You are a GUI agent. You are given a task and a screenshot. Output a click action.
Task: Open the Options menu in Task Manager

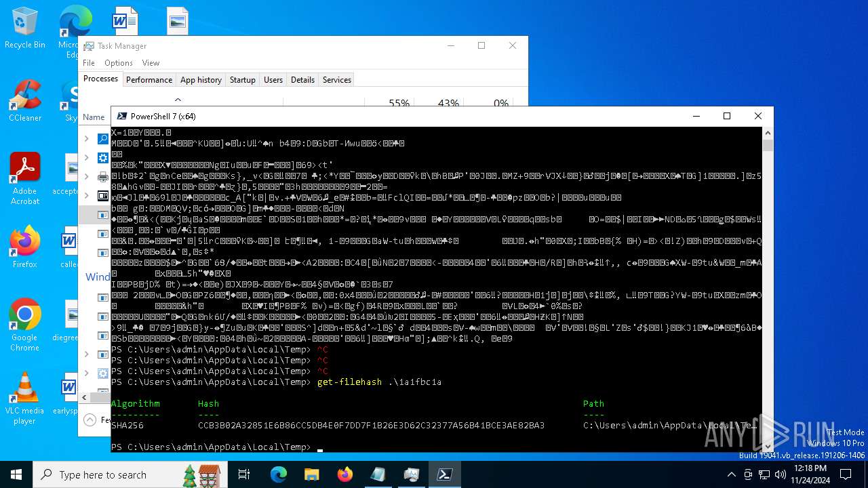coord(119,63)
